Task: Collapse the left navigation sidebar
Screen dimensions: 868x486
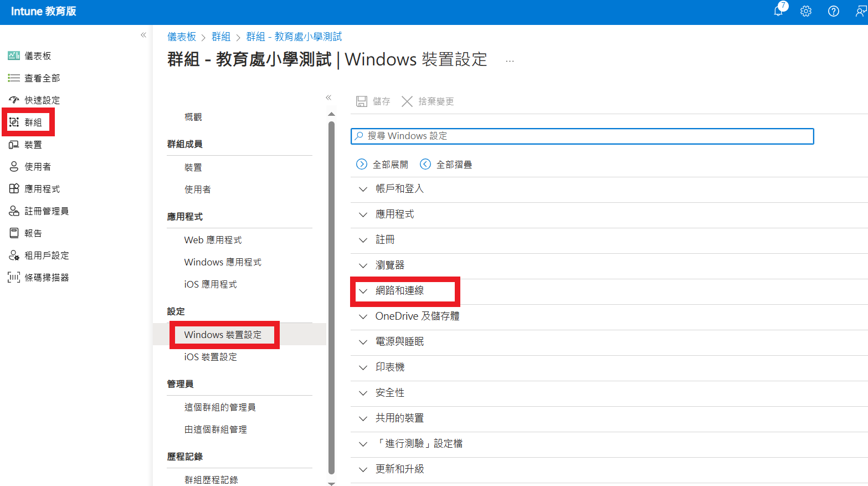Action: pyautogui.click(x=143, y=35)
